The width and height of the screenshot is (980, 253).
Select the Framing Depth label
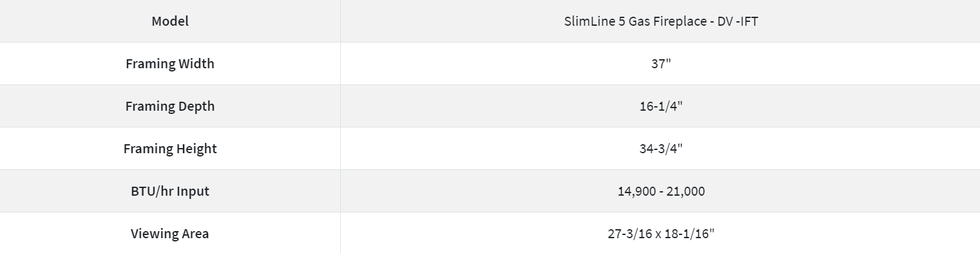click(170, 106)
